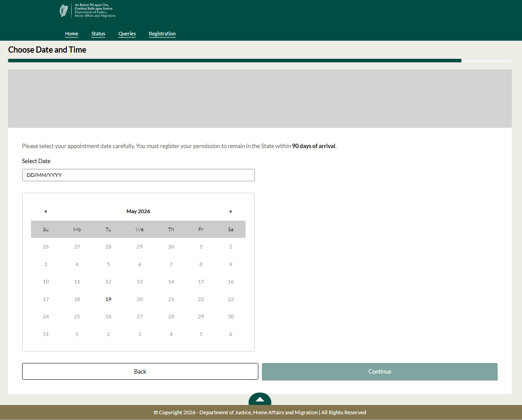Select May 7 in the calendar
522x420 pixels.
tap(171, 264)
